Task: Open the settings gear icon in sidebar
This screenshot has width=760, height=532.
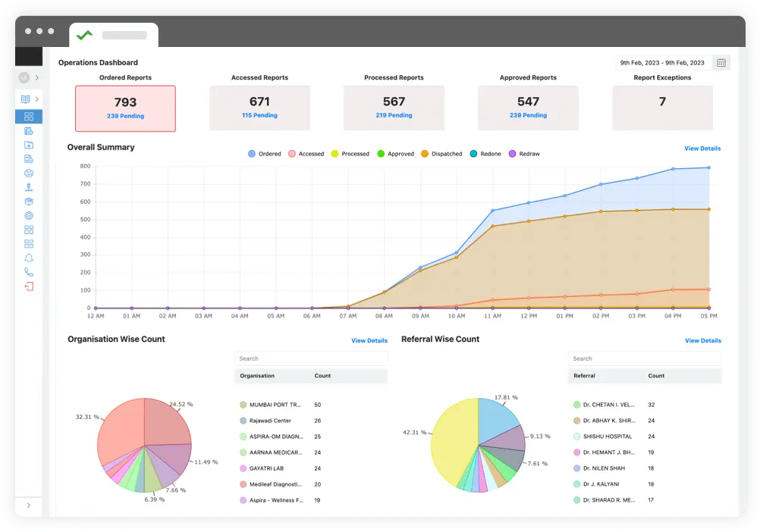Action: 30,215
